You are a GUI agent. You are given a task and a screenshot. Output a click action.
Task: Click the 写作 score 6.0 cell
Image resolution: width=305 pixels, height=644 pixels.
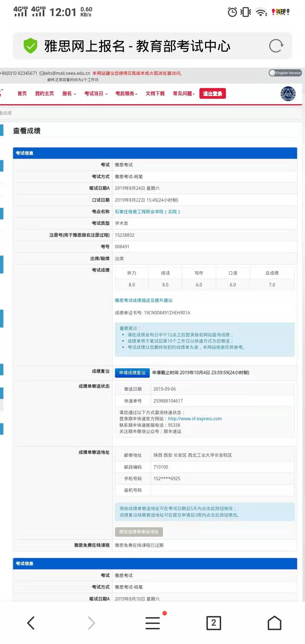(x=199, y=285)
